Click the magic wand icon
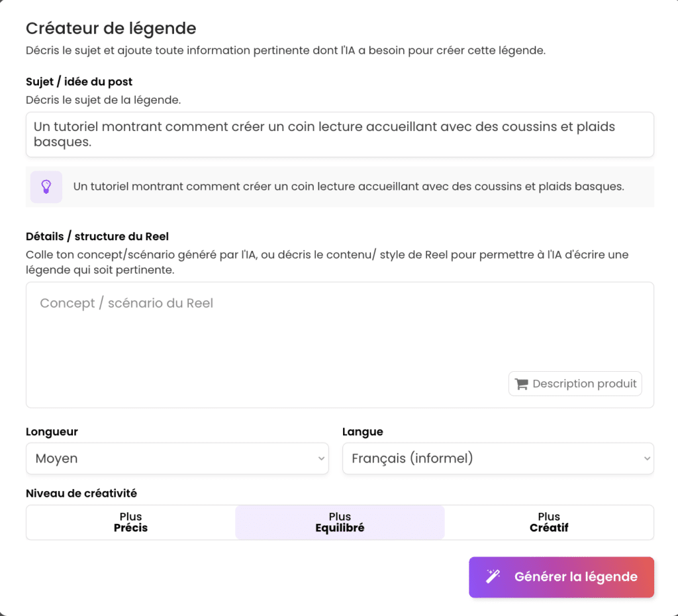 tap(493, 577)
